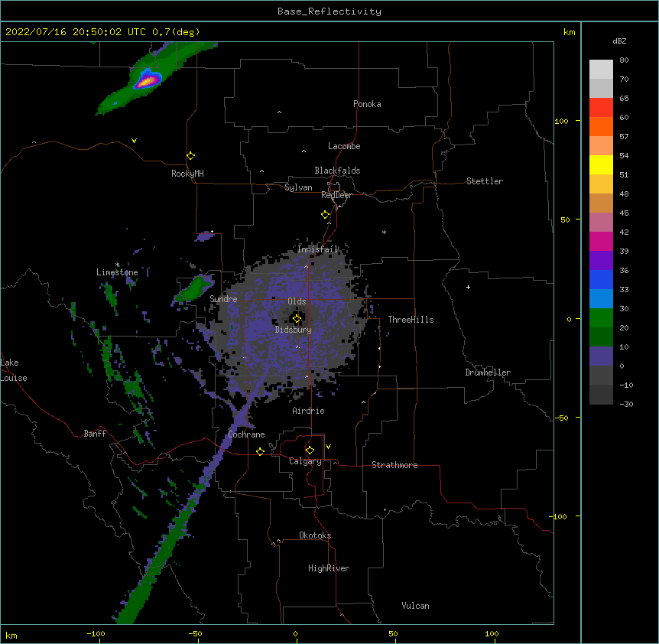
Task: Click the yellow diamond marker below Cochrane label
Action: point(260,451)
